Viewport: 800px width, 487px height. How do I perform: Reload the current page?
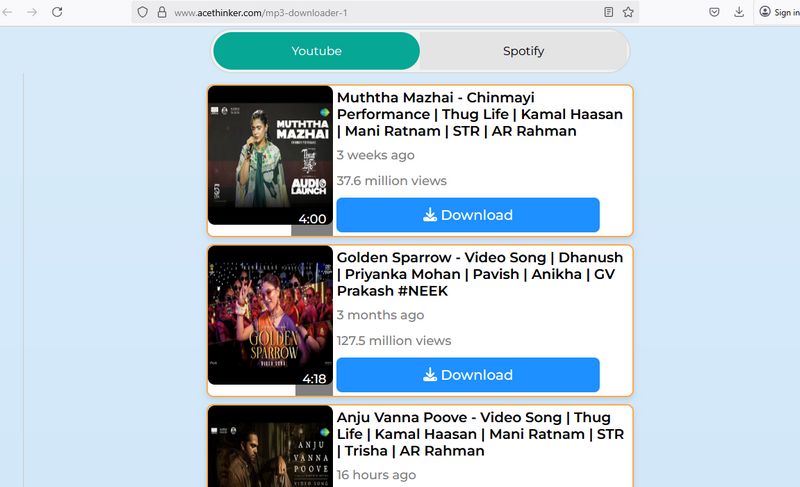(x=57, y=12)
